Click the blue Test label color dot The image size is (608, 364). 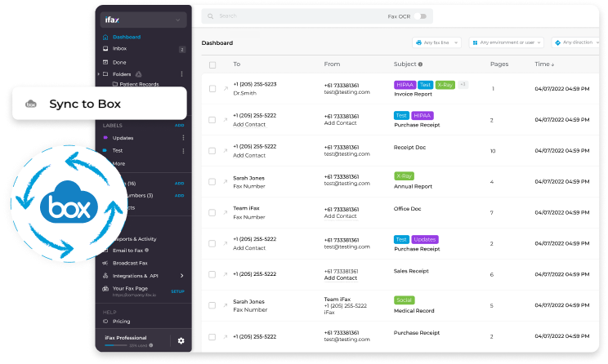click(x=105, y=150)
